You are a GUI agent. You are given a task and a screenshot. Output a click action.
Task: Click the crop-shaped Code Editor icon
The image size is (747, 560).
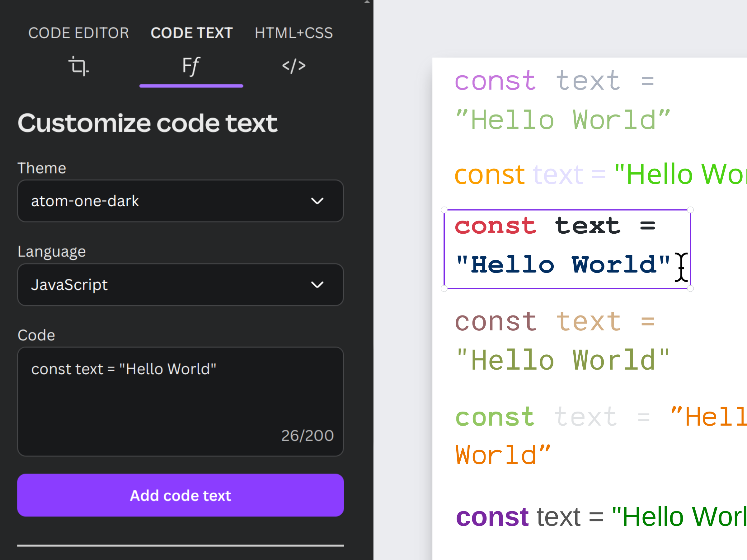(x=78, y=66)
